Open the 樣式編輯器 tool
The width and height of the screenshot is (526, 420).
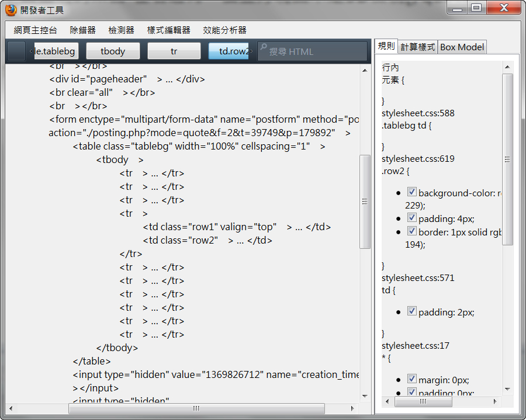click(168, 30)
